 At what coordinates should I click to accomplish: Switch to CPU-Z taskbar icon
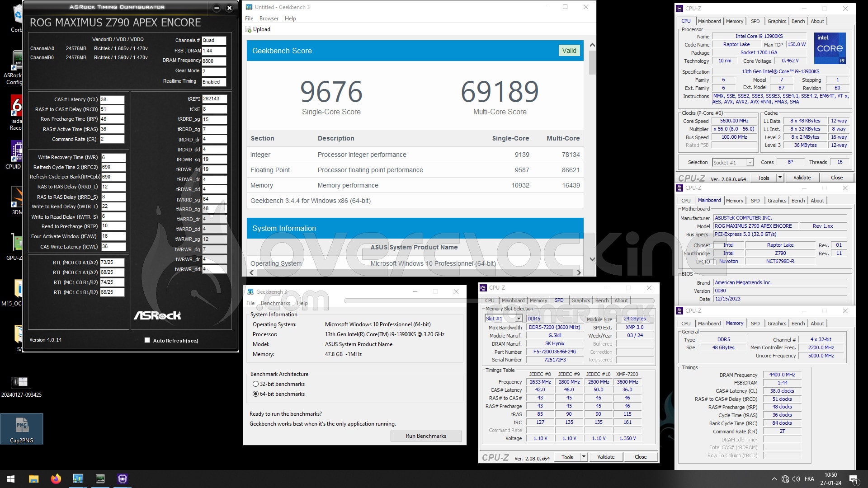coord(122,479)
